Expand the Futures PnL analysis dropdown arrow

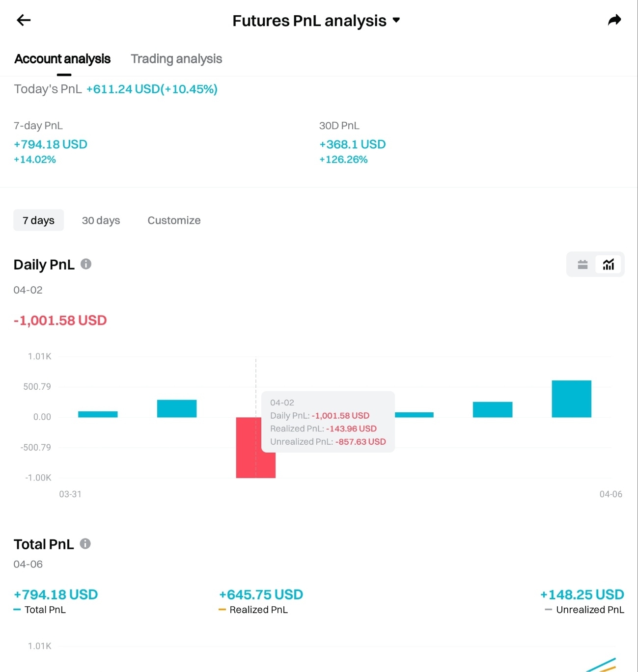point(396,20)
